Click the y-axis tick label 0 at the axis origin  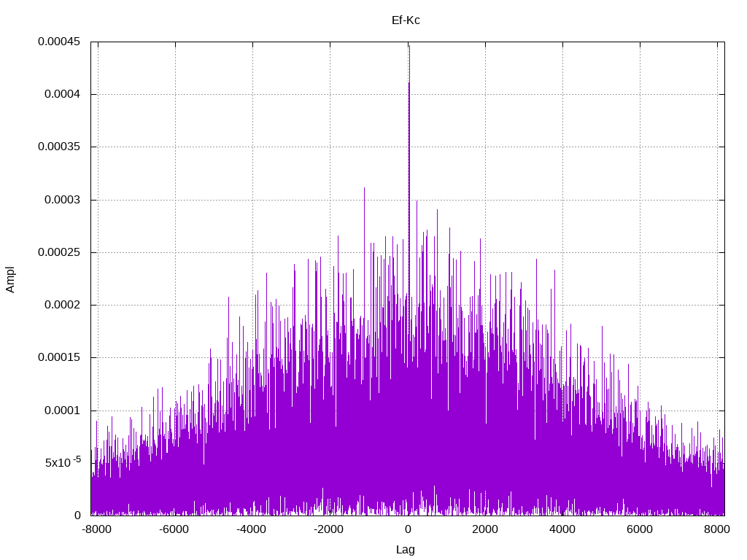click(x=77, y=516)
